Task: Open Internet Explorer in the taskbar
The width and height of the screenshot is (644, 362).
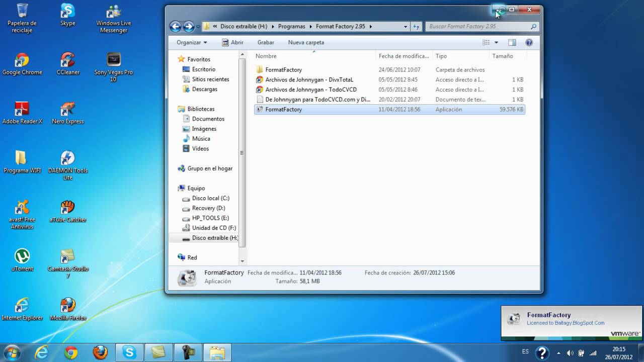Action: (41, 352)
